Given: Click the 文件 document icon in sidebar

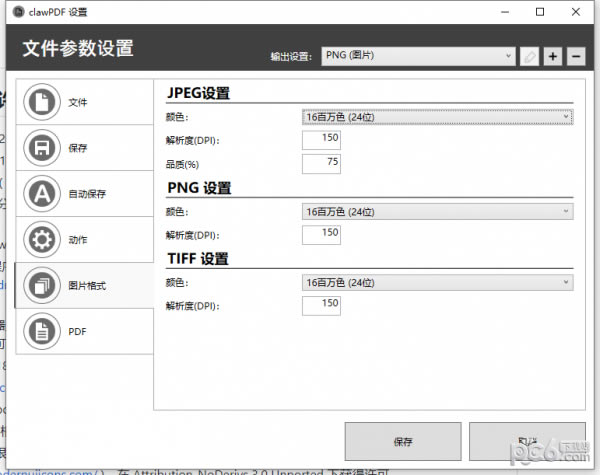Looking at the screenshot, I should click(x=42, y=102).
